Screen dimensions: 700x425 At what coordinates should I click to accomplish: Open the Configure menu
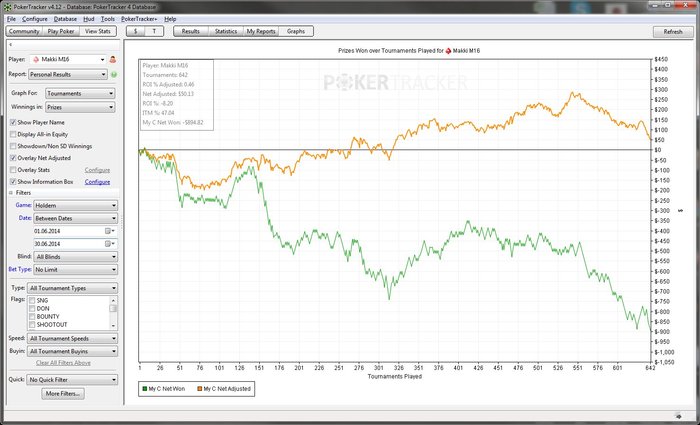click(35, 19)
